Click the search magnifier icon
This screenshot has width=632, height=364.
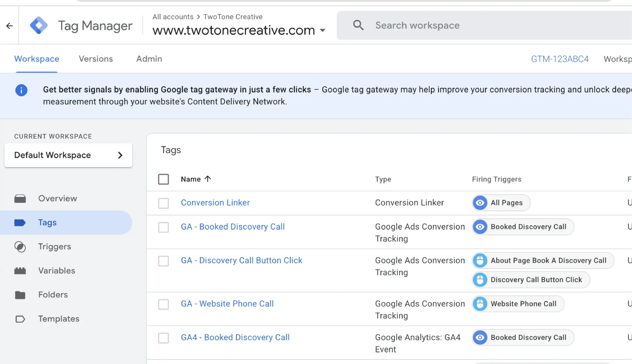tap(358, 25)
